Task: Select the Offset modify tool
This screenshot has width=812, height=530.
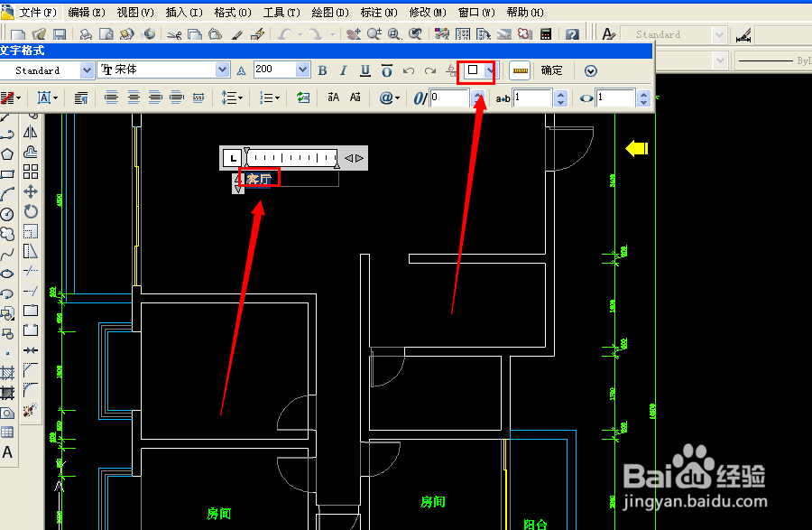Action: tap(31, 153)
